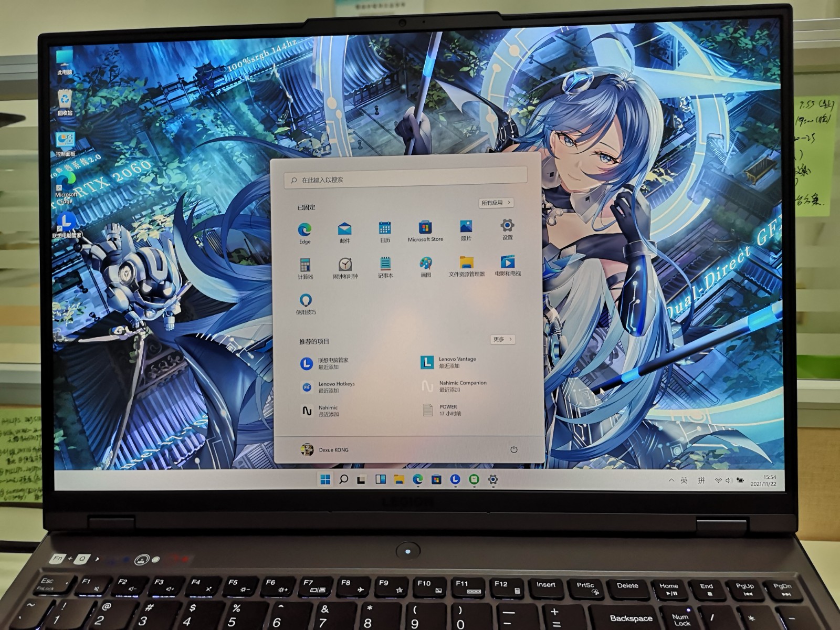Open the 日历 Calendar app
This screenshot has width=840, height=630.
click(x=385, y=232)
